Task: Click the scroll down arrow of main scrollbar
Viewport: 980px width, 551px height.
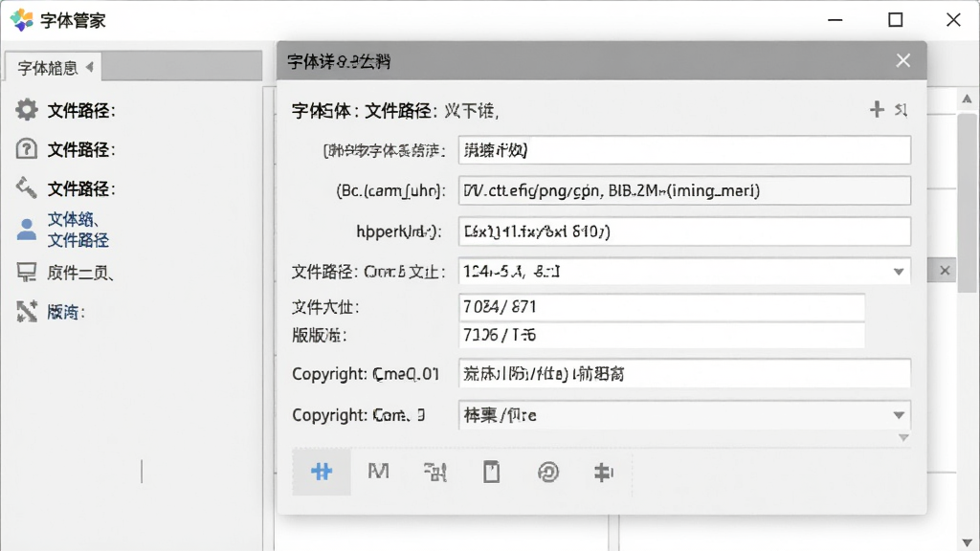Action: coord(967,542)
